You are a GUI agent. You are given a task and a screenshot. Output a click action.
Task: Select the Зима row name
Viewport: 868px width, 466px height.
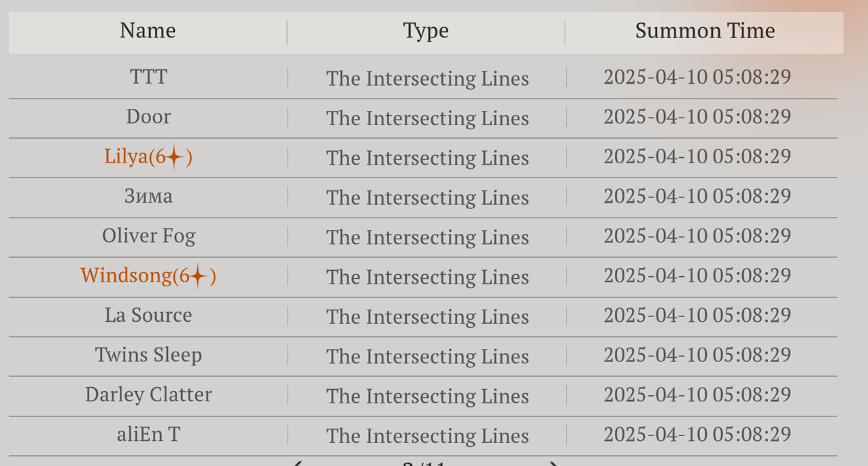(x=148, y=197)
